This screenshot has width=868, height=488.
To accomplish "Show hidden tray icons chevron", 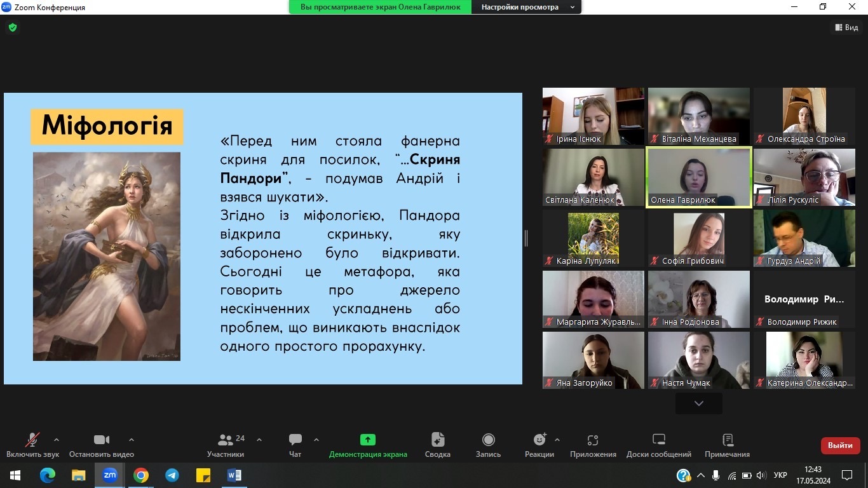I will point(701,475).
